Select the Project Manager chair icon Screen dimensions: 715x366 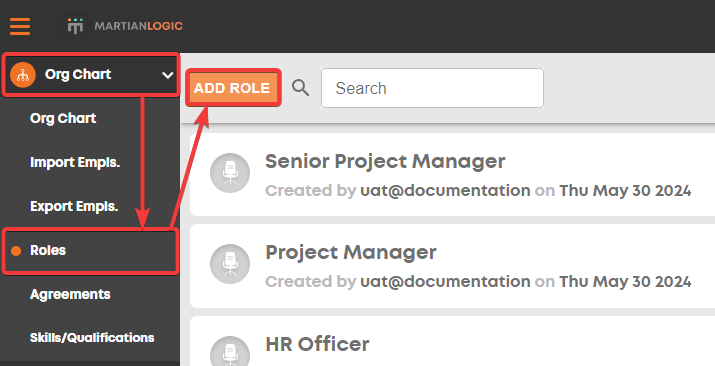230,264
